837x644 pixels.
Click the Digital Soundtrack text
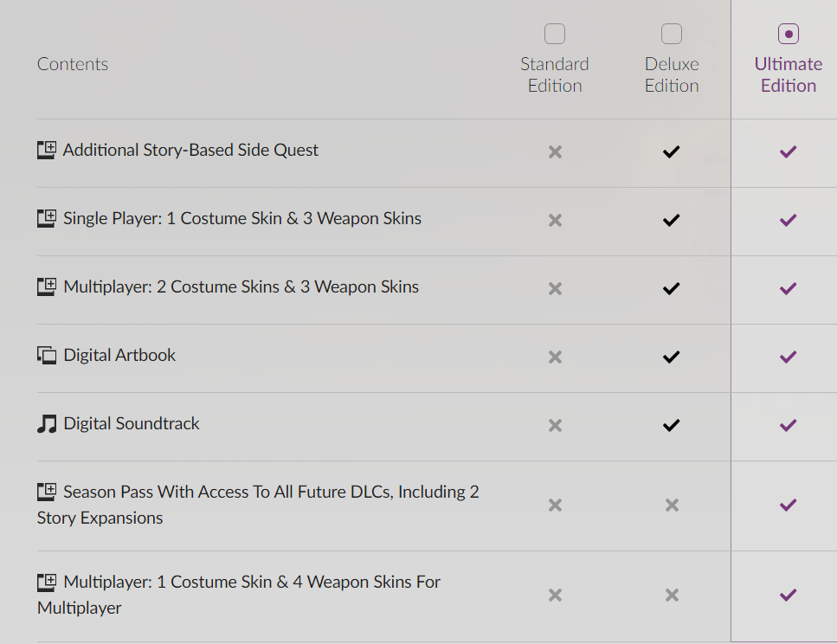[132, 423]
